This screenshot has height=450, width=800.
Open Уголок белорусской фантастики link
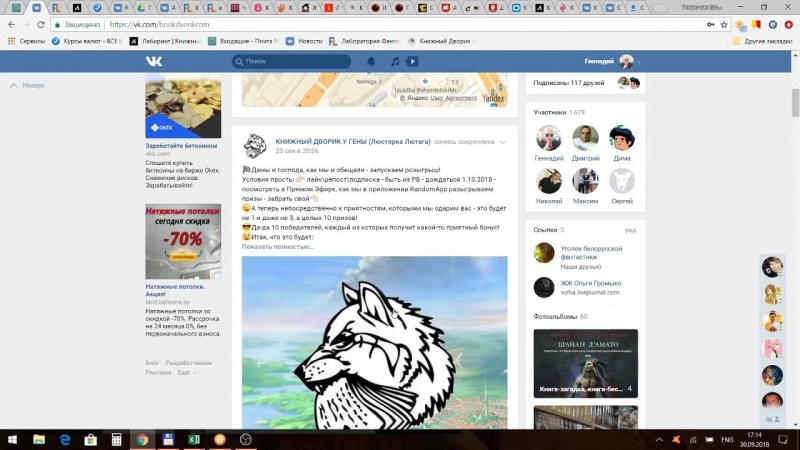tap(591, 253)
